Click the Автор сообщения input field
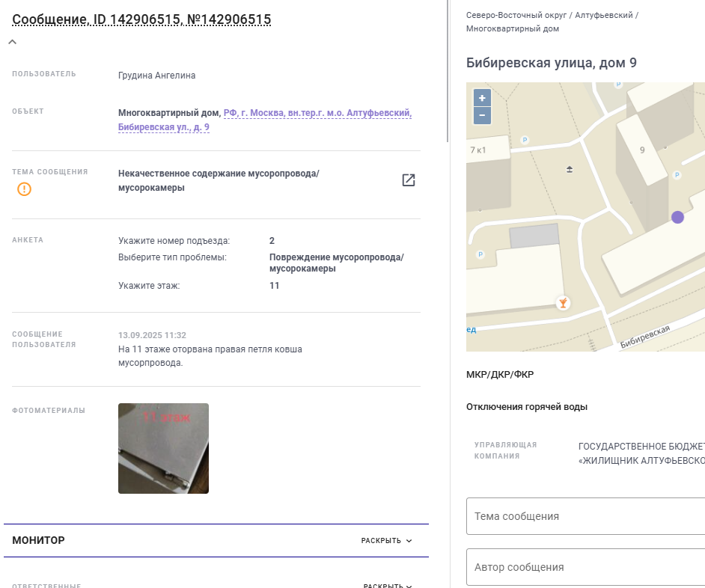Image resolution: width=705 pixels, height=588 pixels. tap(585, 567)
